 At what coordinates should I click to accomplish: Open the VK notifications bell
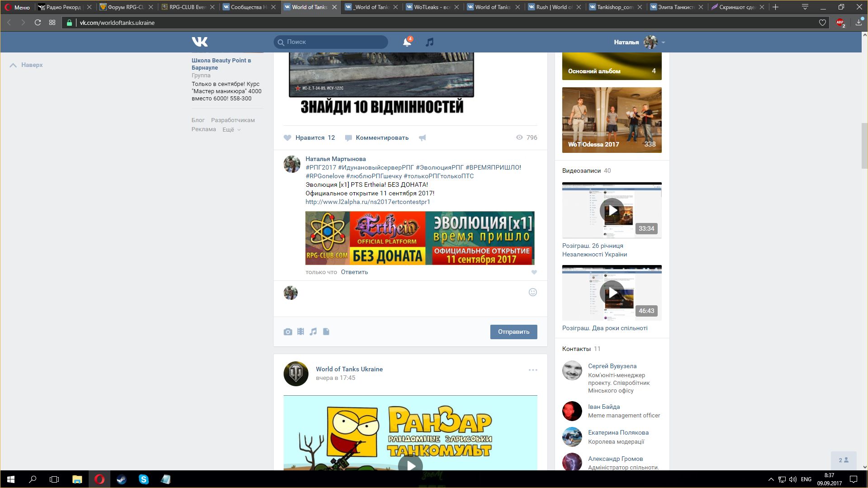[x=407, y=42]
